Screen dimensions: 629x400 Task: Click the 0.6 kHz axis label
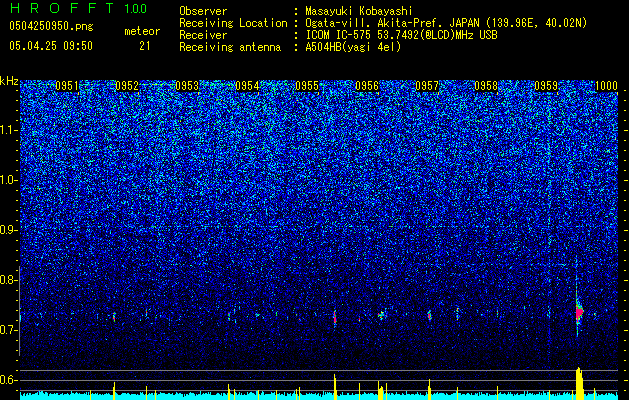9,380
